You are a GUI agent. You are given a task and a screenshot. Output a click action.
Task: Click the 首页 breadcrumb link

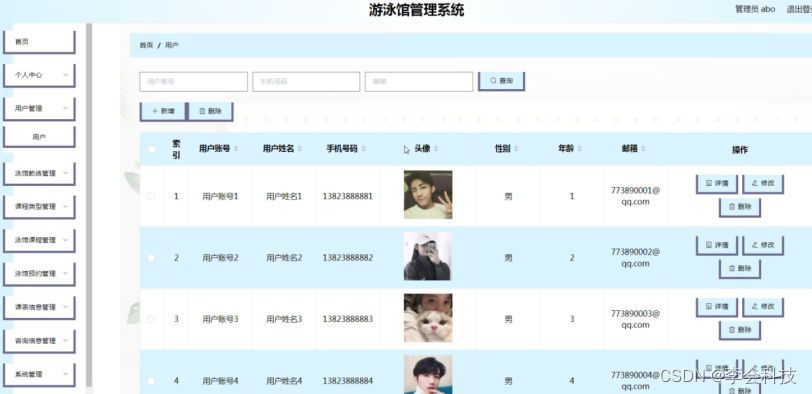[147, 46]
